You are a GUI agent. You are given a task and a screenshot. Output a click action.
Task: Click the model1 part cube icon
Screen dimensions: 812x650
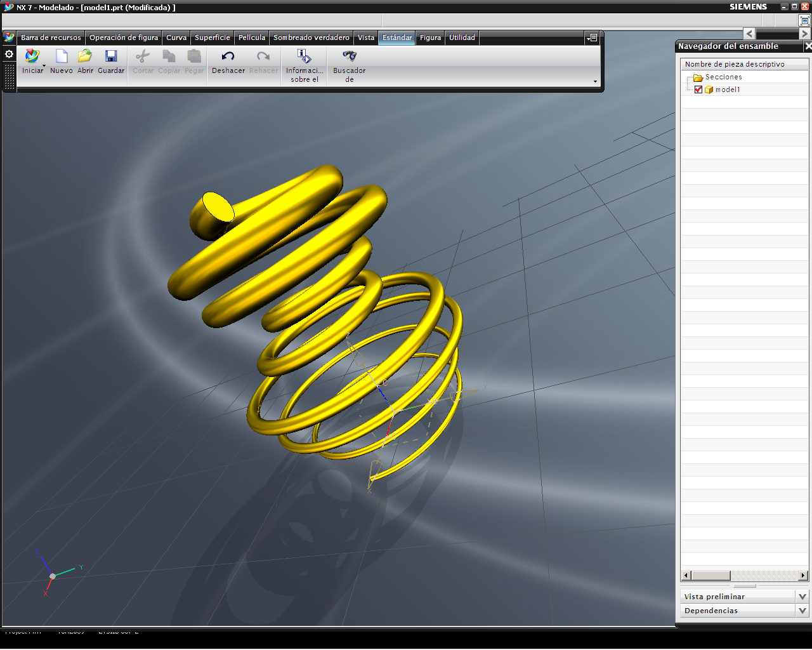coord(709,90)
